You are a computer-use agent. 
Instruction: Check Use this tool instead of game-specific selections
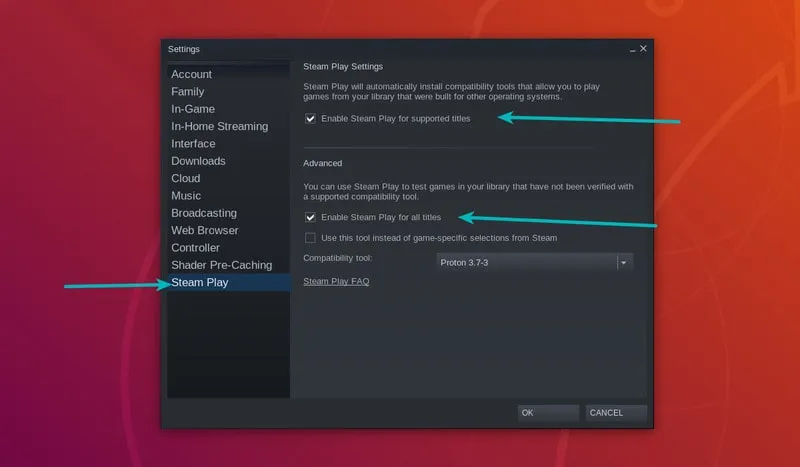(310, 238)
